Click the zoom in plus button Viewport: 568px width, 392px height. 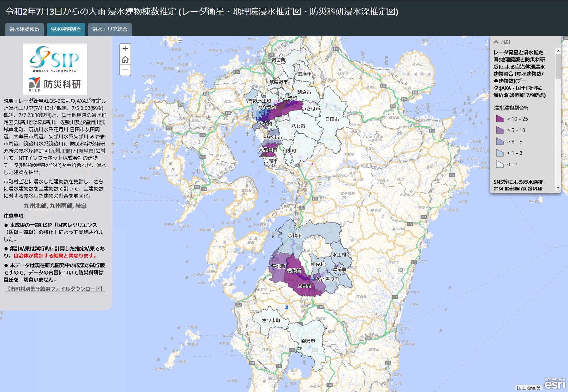click(x=125, y=49)
